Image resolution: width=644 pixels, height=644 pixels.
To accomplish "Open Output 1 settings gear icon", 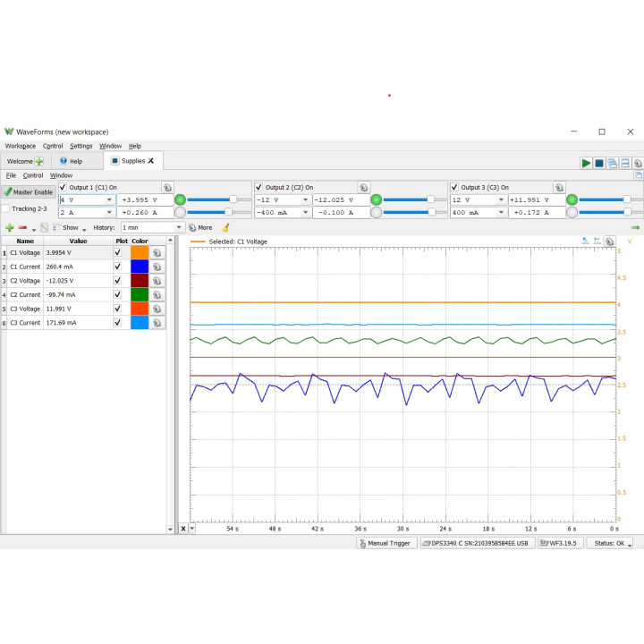I will pos(167,187).
